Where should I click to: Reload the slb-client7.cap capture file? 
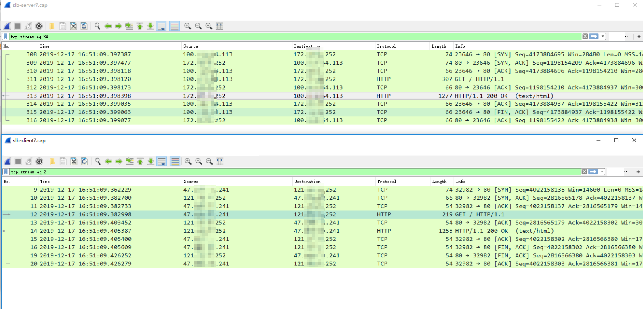point(84,161)
